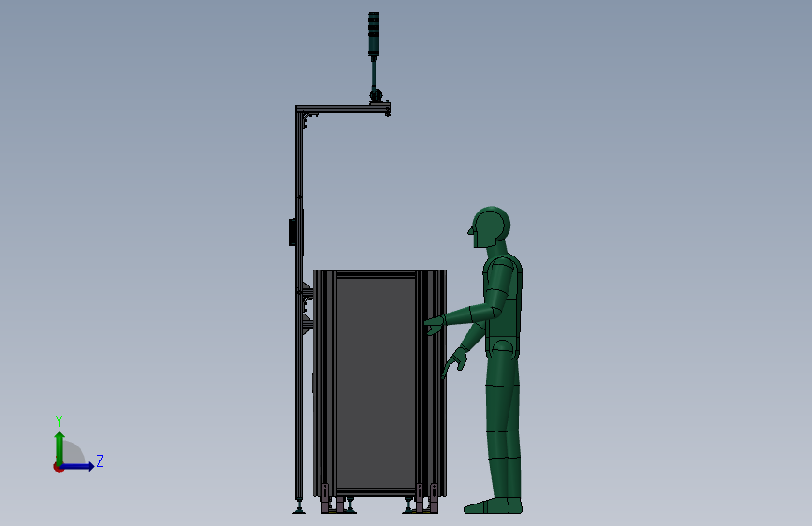Select the signal tower light on top
The width and height of the screenshot is (812, 526).
pyautogui.click(x=374, y=34)
